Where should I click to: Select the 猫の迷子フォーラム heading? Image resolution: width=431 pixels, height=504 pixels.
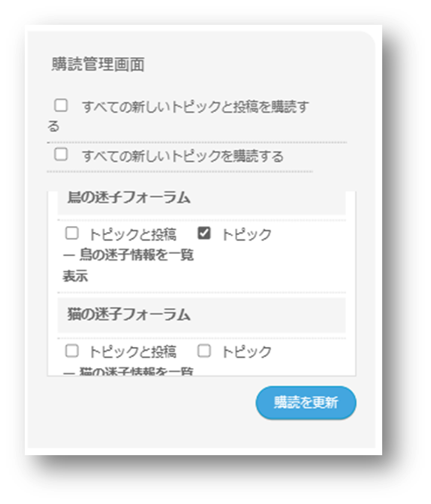click(129, 315)
